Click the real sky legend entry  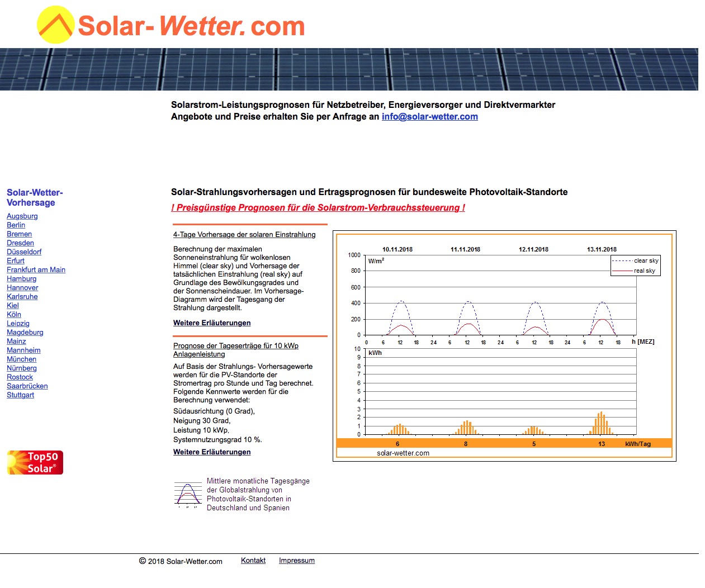(x=634, y=271)
